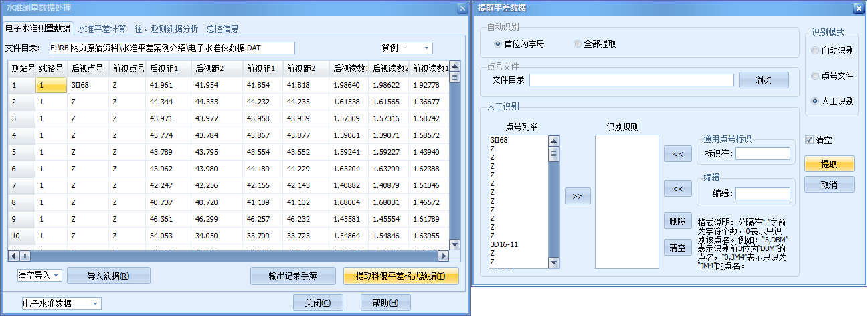Switch to 水准平差计算 tab
868x316 pixels.
[x=102, y=29]
